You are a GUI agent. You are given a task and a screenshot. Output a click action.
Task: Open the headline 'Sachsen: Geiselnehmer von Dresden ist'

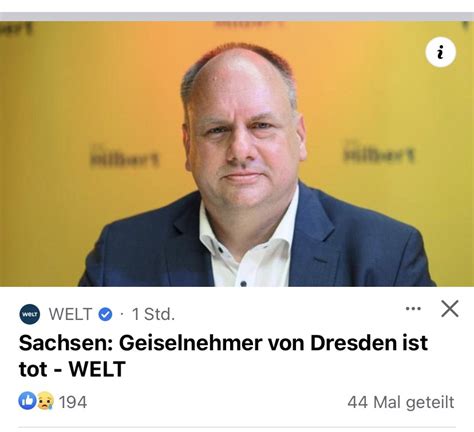pyautogui.click(x=223, y=343)
